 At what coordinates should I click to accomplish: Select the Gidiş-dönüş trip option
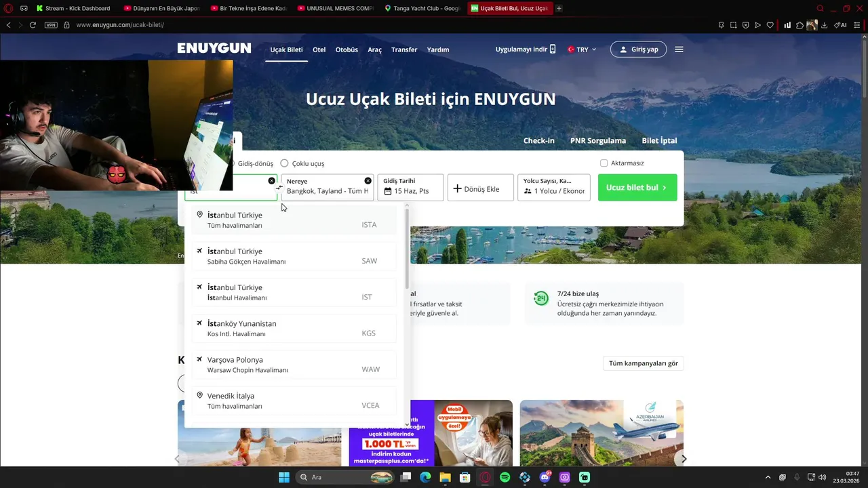pos(255,163)
